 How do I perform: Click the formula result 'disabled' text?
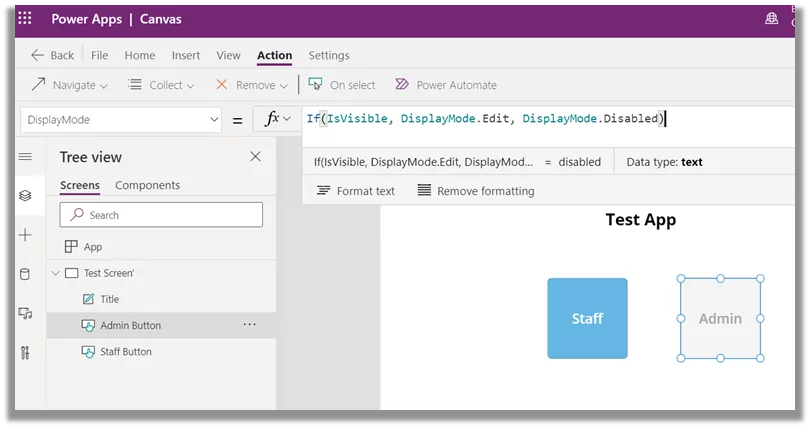(x=580, y=162)
